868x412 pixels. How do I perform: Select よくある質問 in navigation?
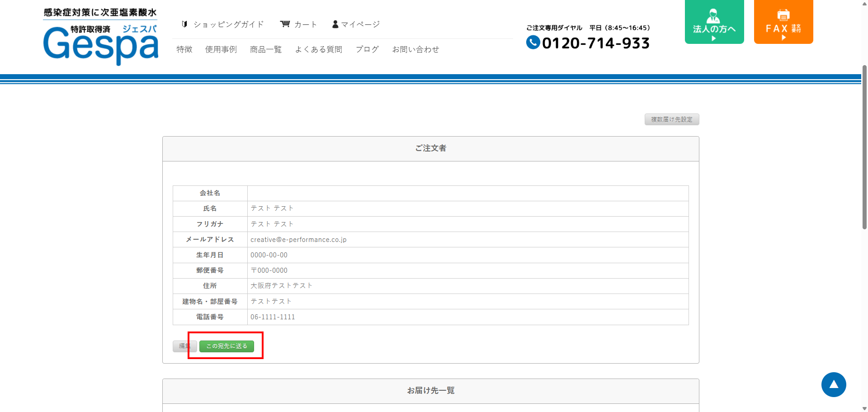pyautogui.click(x=319, y=49)
